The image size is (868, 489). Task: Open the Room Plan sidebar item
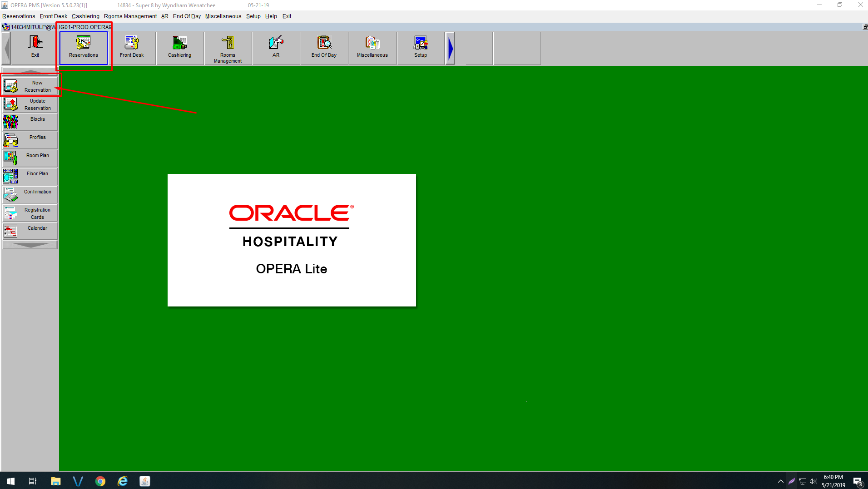(30, 158)
